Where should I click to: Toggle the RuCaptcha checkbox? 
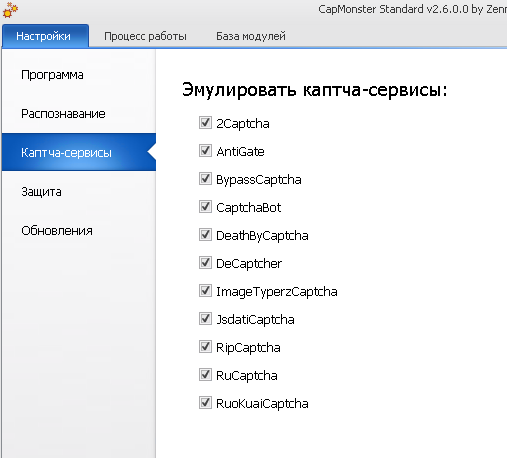point(205,375)
